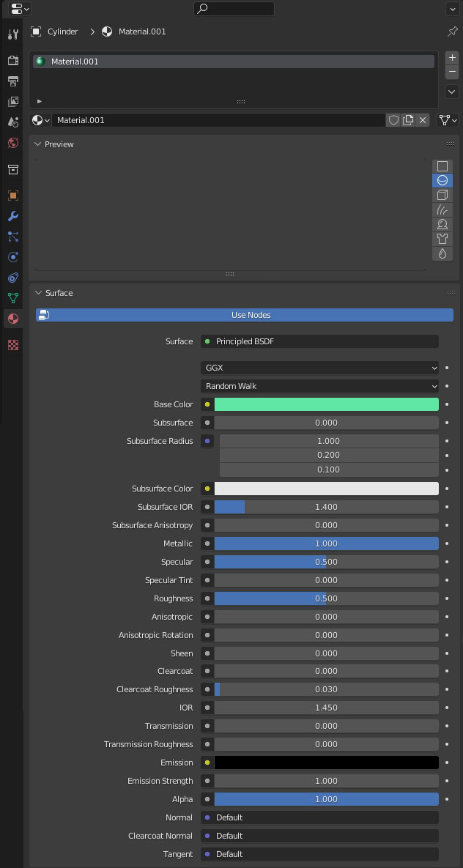Toggle the pin icon for context
This screenshot has width=463, height=868.
click(x=453, y=31)
